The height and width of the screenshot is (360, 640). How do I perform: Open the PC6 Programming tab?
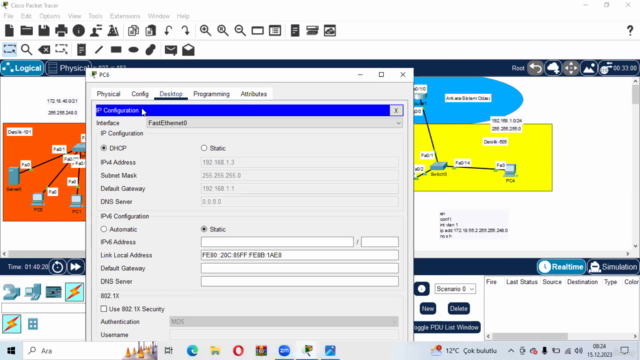(x=211, y=94)
